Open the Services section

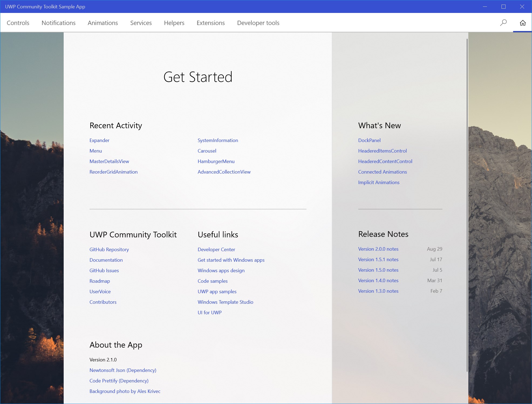point(141,23)
